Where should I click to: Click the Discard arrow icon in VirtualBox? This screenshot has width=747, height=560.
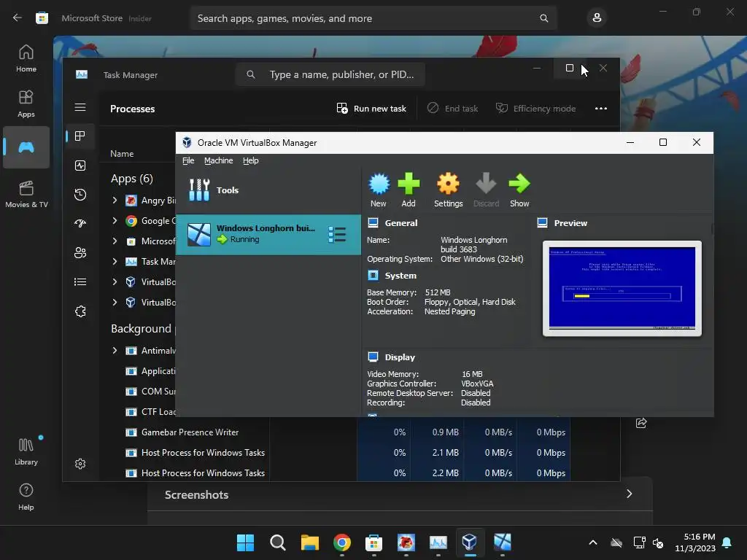(x=486, y=184)
